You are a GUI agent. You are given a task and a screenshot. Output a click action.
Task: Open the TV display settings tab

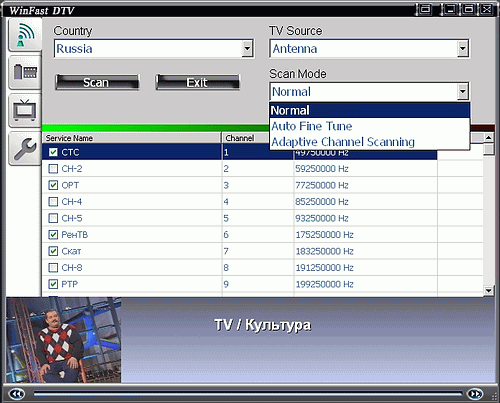25,110
